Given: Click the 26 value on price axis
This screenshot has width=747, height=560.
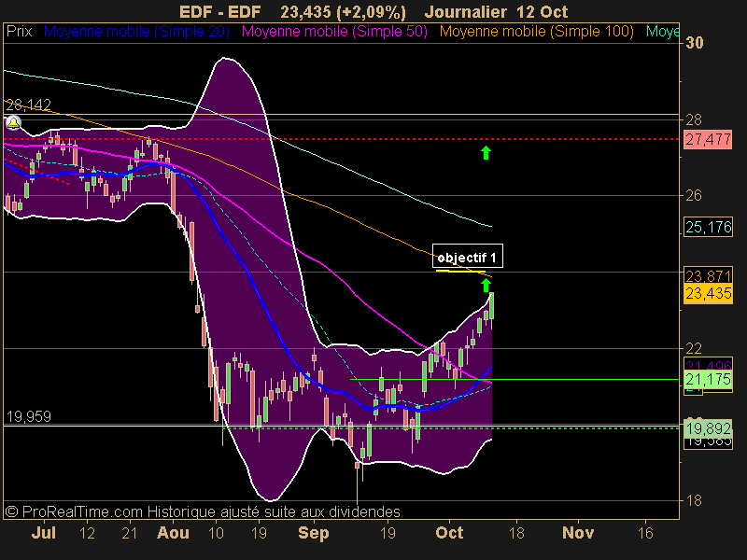Looking at the screenshot, I should pyautogui.click(x=694, y=195).
